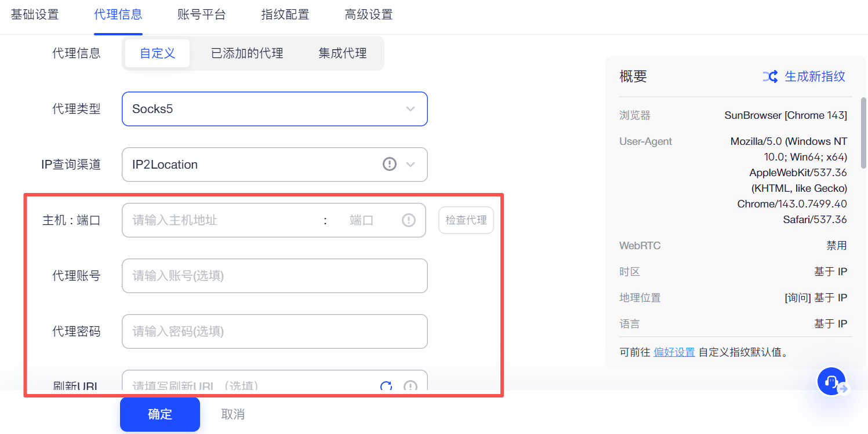This screenshot has width=868, height=434.
Task: Click the refresh icon in 刷新URL field
Action: coord(386,386)
